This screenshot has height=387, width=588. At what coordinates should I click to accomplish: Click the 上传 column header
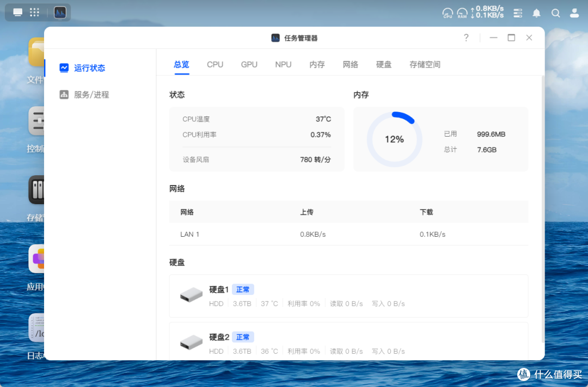click(x=307, y=212)
